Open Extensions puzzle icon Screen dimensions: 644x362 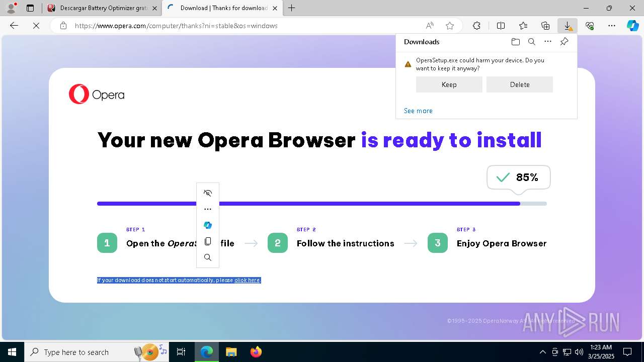476,26
